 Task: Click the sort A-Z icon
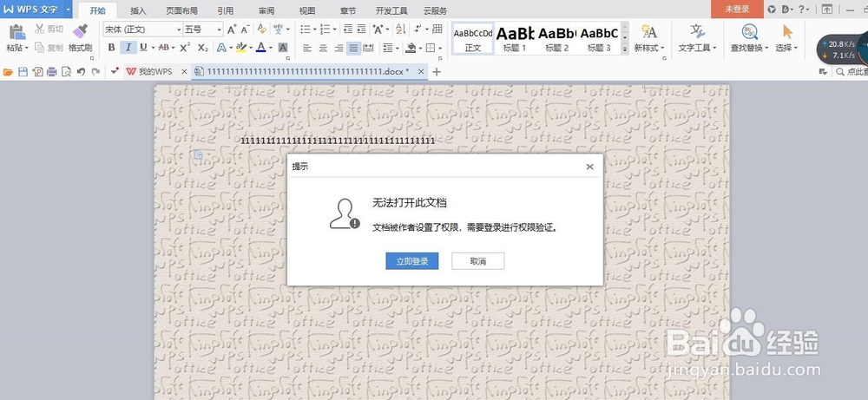coord(400,30)
